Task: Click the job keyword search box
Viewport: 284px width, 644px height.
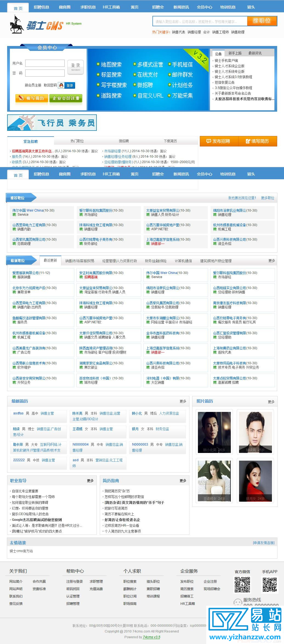Action: coord(200,21)
